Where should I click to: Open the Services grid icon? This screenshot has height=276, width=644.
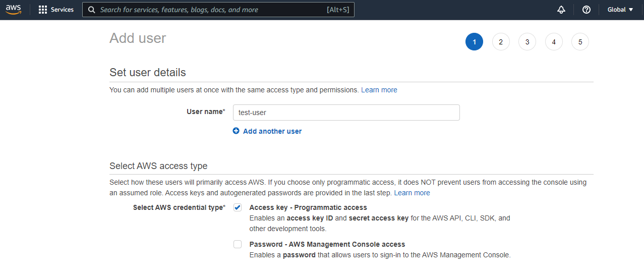coord(43,10)
